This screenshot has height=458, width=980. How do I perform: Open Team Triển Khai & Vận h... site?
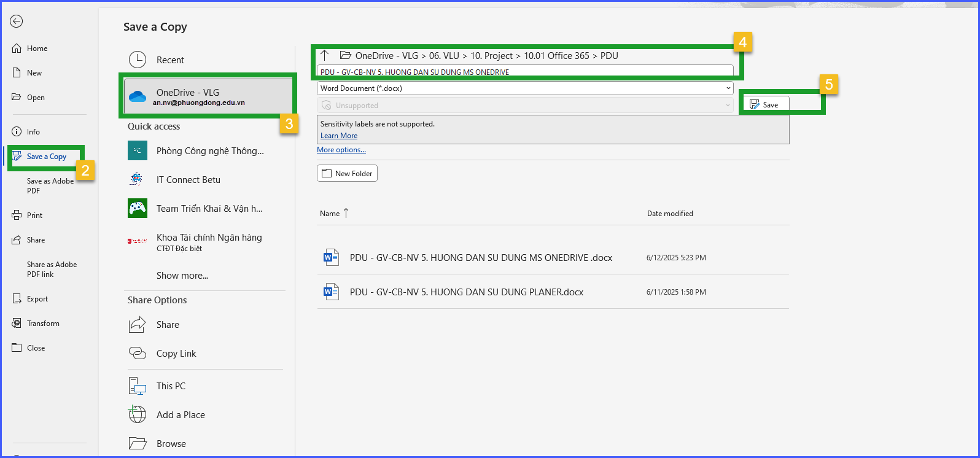[209, 209]
